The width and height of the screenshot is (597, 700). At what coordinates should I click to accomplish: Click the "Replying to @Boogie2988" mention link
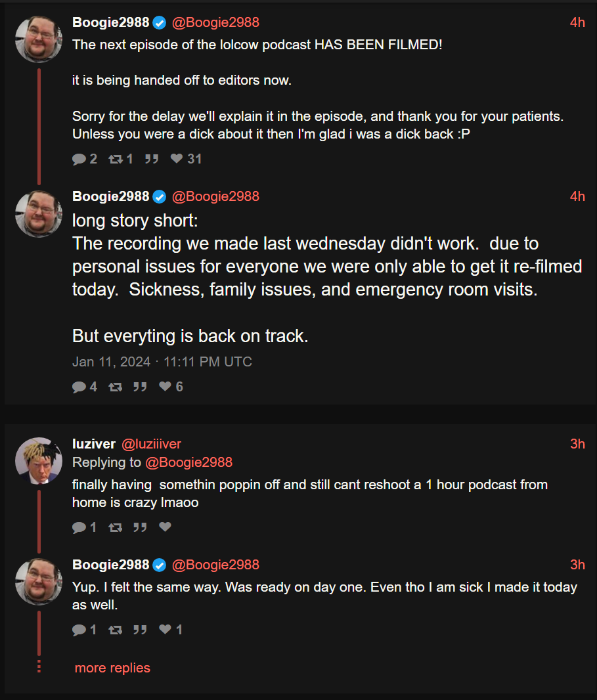pyautogui.click(x=188, y=462)
